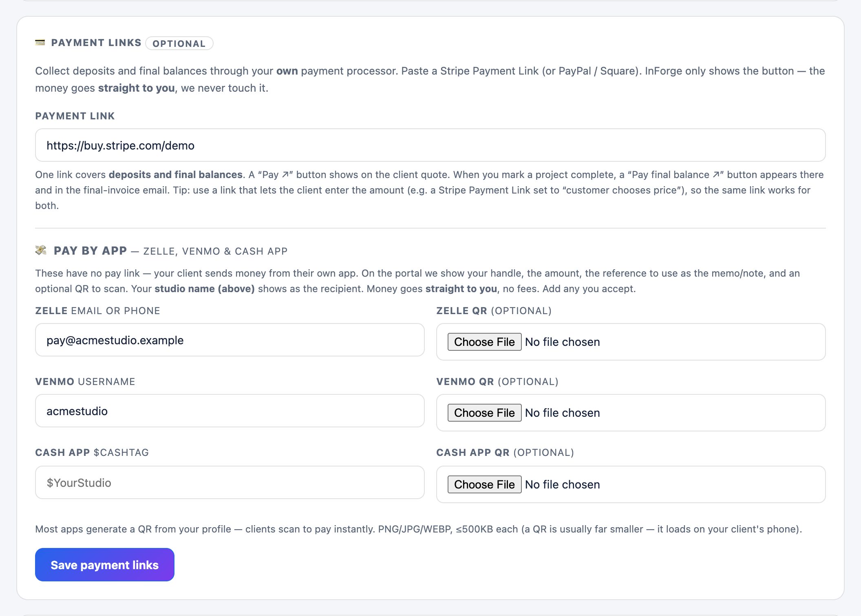This screenshot has width=861, height=616.
Task: Click the Venmo username input
Action: tap(230, 411)
